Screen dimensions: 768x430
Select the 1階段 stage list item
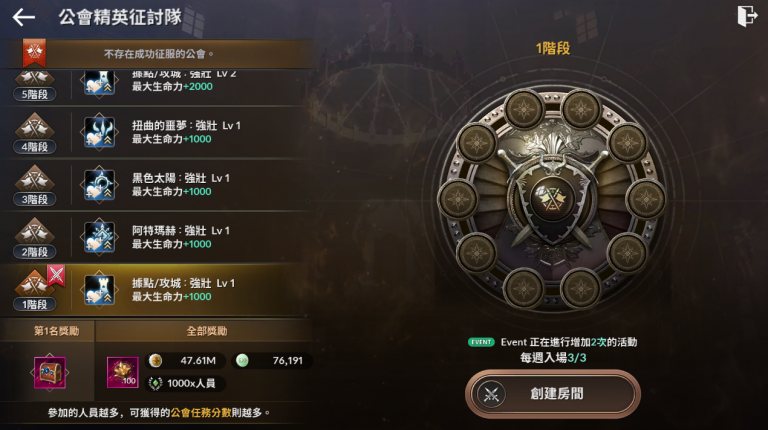(x=157, y=290)
